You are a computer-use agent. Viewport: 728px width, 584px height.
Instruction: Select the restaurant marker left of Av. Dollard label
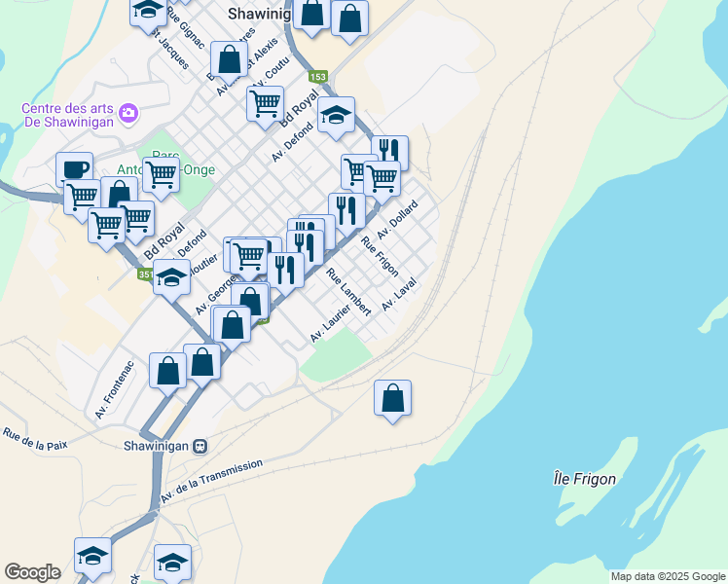pyautogui.click(x=346, y=213)
